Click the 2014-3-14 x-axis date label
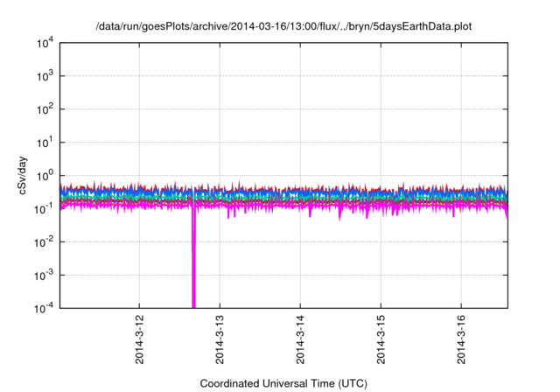 tap(300, 339)
